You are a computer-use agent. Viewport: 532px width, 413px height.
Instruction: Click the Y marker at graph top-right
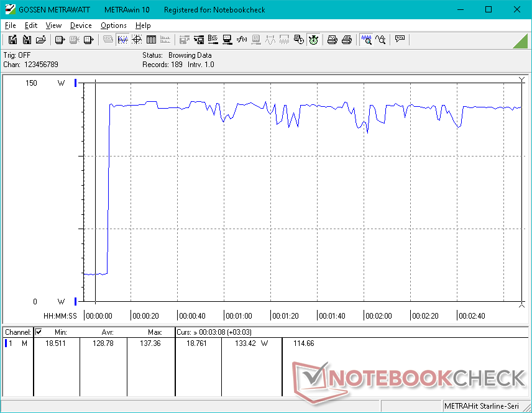coord(522,80)
